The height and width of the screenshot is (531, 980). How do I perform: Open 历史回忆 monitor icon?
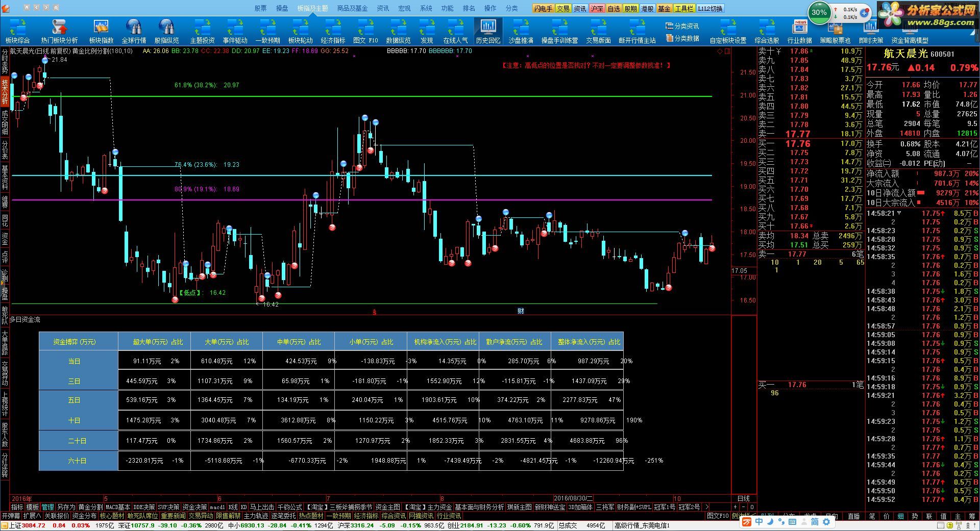point(488,31)
